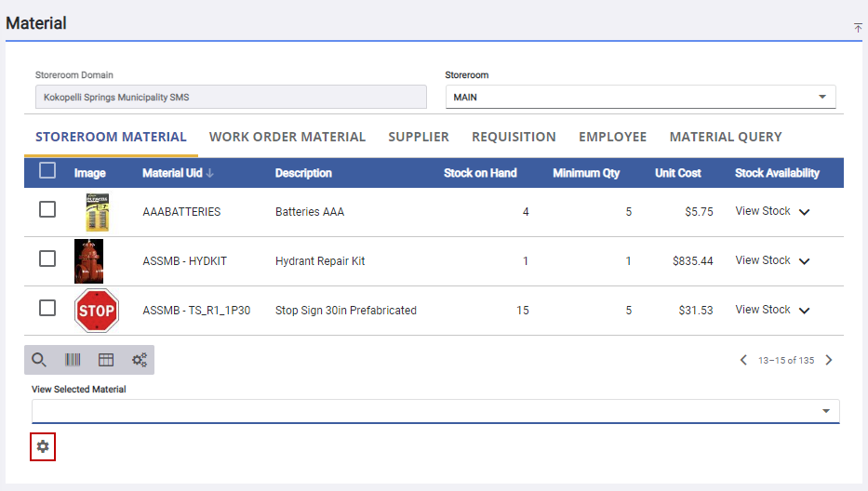Select the Hydrant Repair Kit checkbox
The width and height of the screenshot is (868, 491).
pyautogui.click(x=47, y=259)
